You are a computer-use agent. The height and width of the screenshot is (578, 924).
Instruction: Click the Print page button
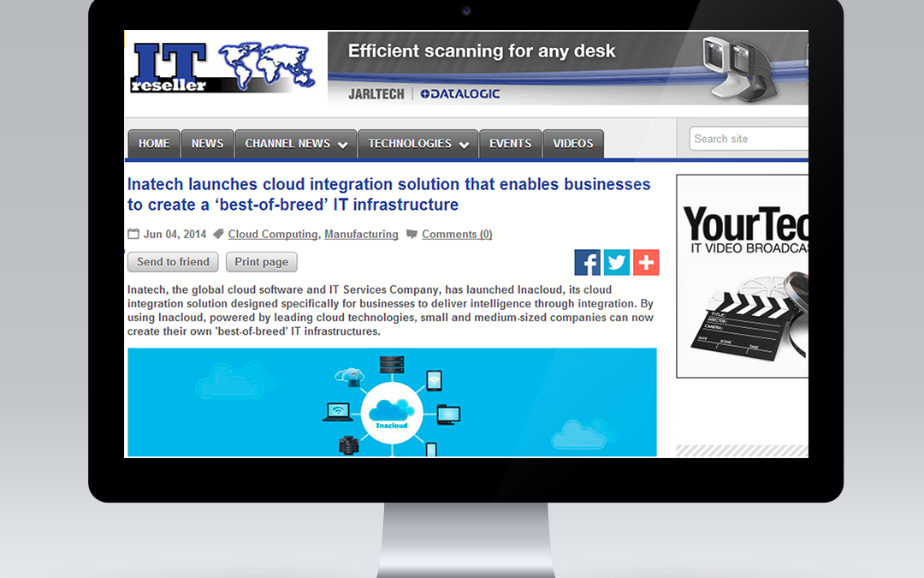262,262
